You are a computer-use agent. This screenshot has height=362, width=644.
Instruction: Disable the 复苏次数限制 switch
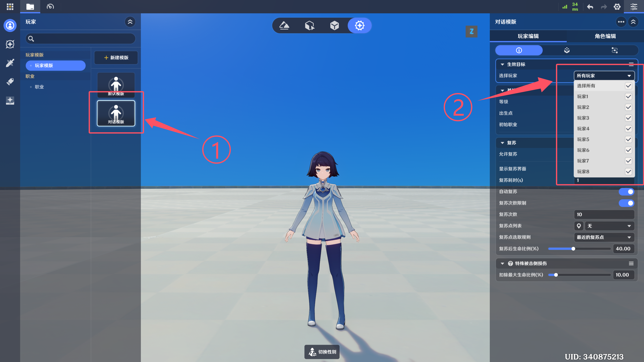click(x=626, y=203)
